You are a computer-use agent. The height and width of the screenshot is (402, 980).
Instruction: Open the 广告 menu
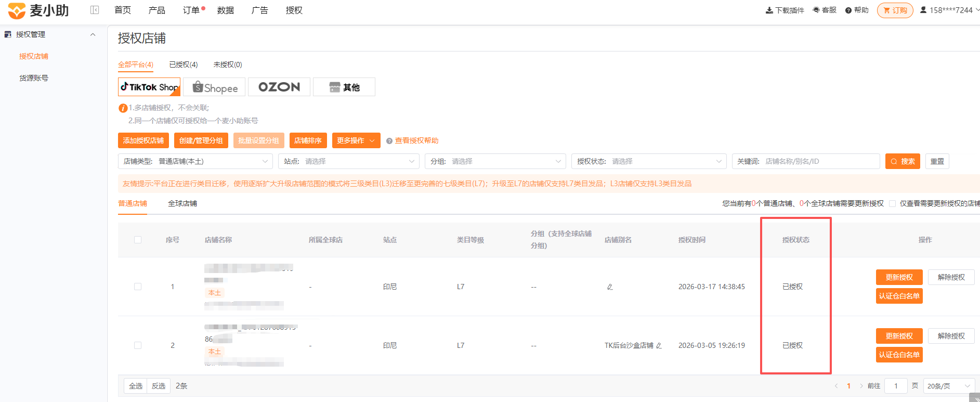tap(260, 10)
